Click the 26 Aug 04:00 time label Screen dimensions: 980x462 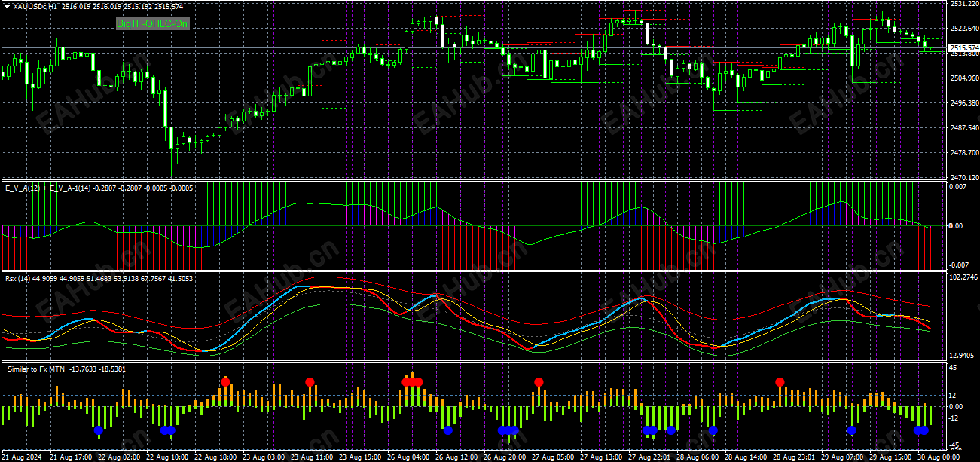(x=409, y=457)
